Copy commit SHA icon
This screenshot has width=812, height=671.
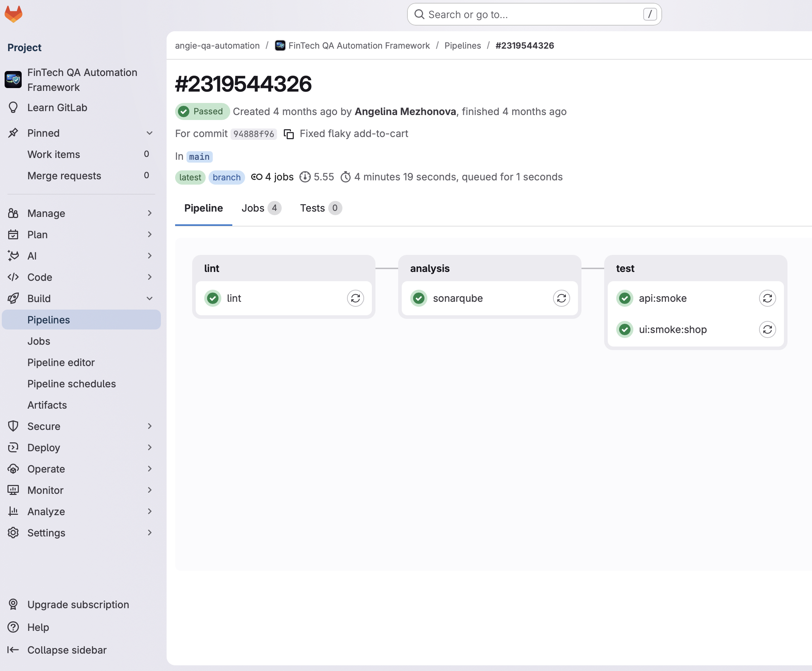pos(289,134)
